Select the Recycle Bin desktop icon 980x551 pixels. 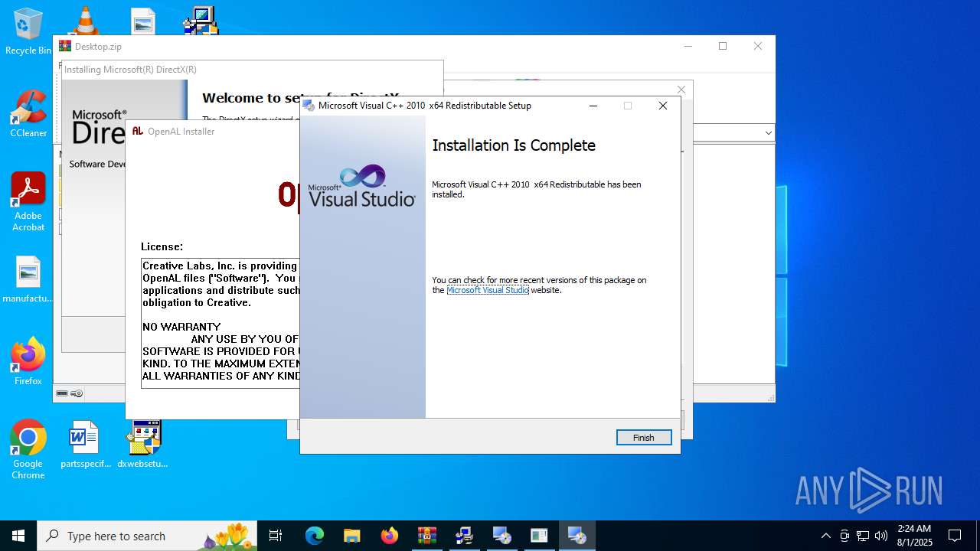point(28,32)
